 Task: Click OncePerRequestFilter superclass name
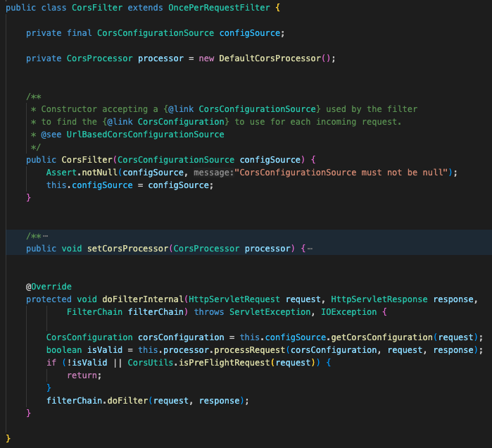[x=219, y=8]
